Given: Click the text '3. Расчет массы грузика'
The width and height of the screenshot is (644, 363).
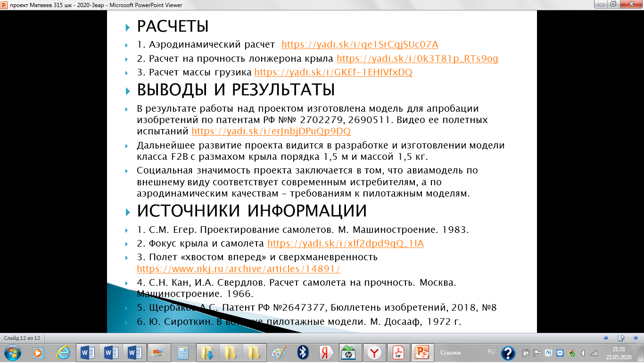Looking at the screenshot, I should (x=194, y=73).
